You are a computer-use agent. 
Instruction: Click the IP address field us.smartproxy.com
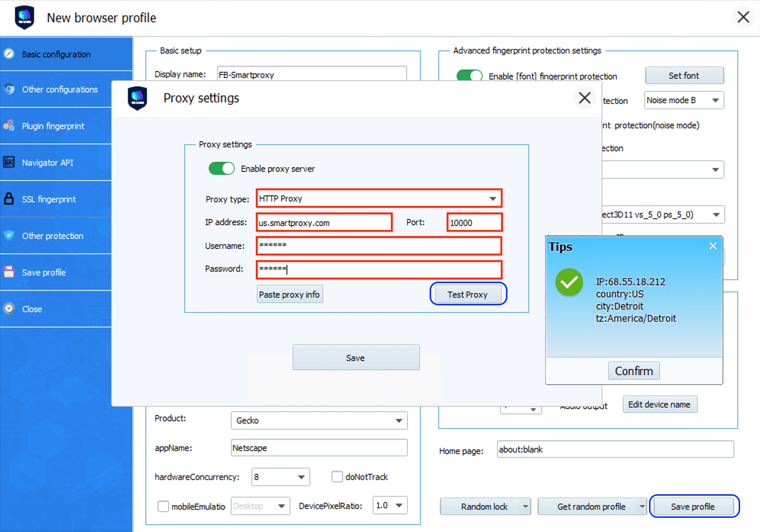pyautogui.click(x=324, y=222)
